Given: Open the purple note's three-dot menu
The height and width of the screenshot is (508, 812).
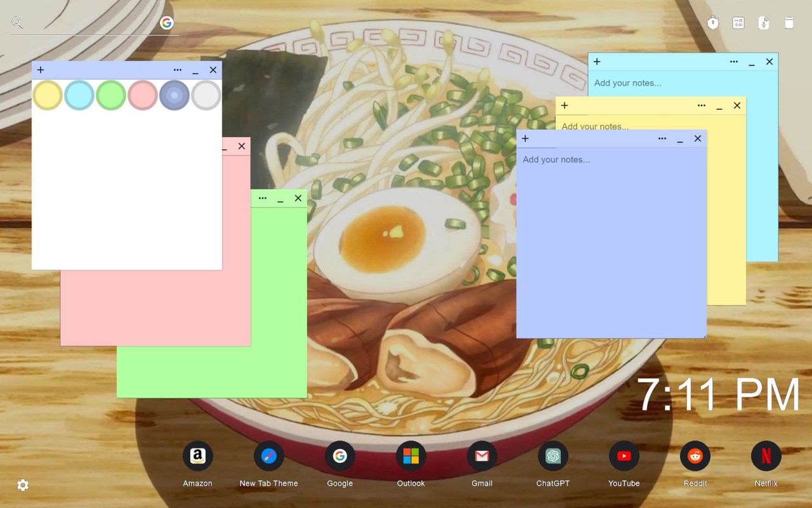Looking at the screenshot, I should pyautogui.click(x=662, y=138).
